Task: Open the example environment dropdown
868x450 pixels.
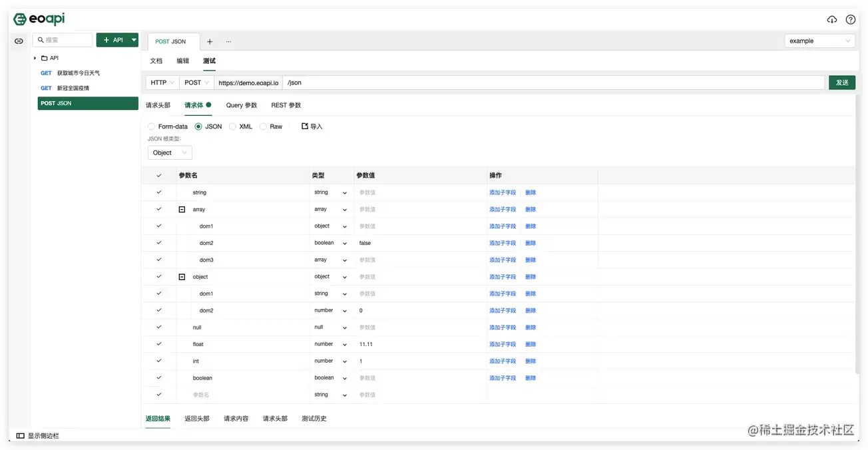Action: tap(820, 41)
